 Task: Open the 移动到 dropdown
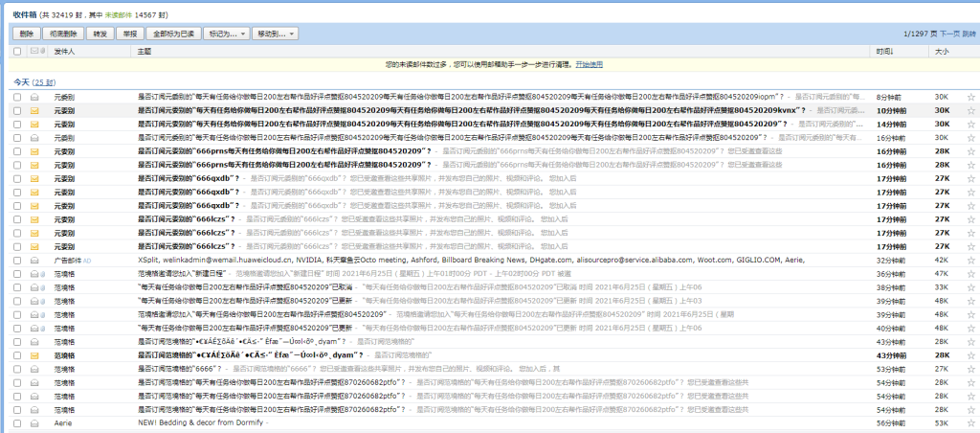pos(275,34)
